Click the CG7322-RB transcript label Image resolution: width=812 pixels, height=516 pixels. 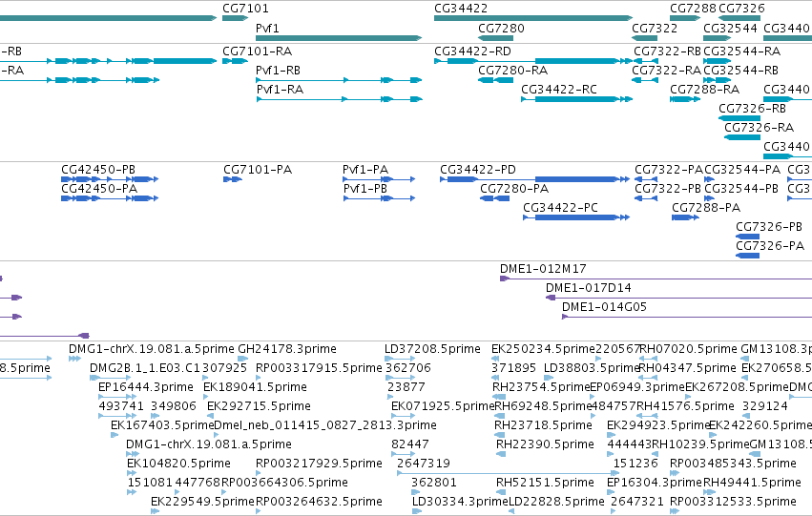tap(668, 52)
